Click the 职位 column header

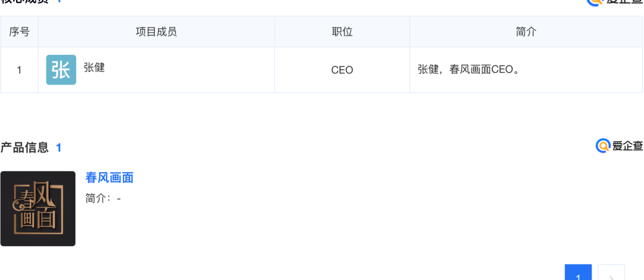(342, 32)
